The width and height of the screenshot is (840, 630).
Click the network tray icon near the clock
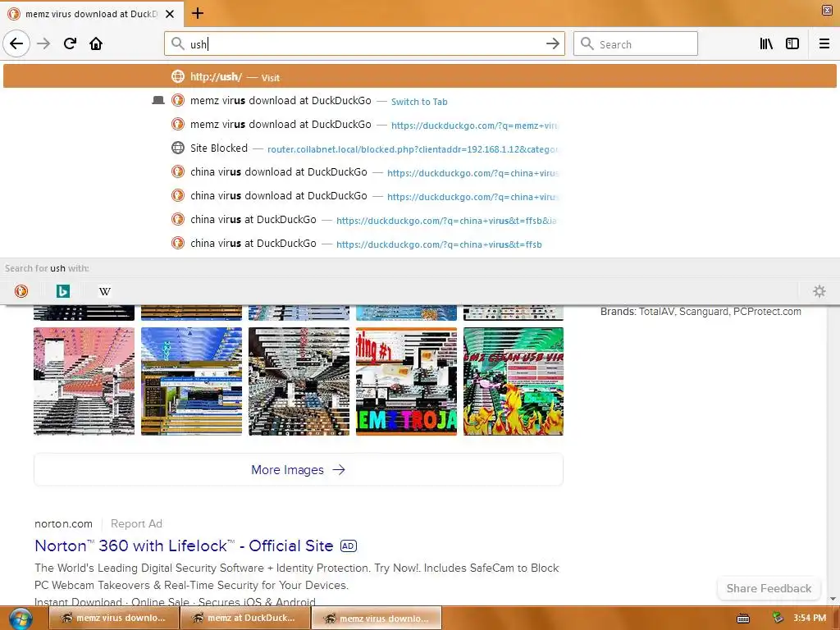778,618
